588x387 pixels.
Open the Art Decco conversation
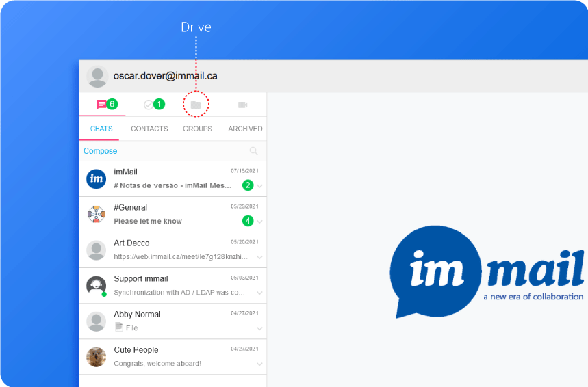pos(173,250)
